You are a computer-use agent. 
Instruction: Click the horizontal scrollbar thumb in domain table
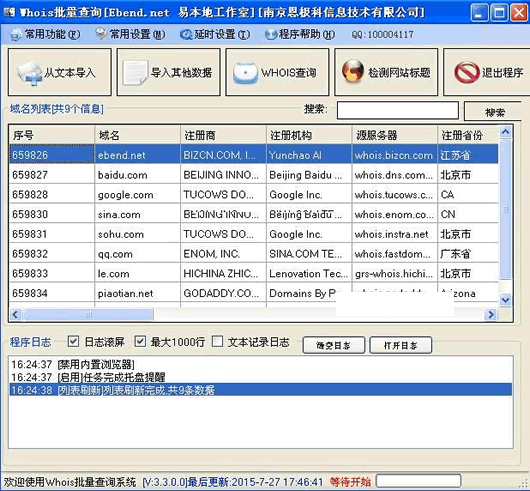89,315
